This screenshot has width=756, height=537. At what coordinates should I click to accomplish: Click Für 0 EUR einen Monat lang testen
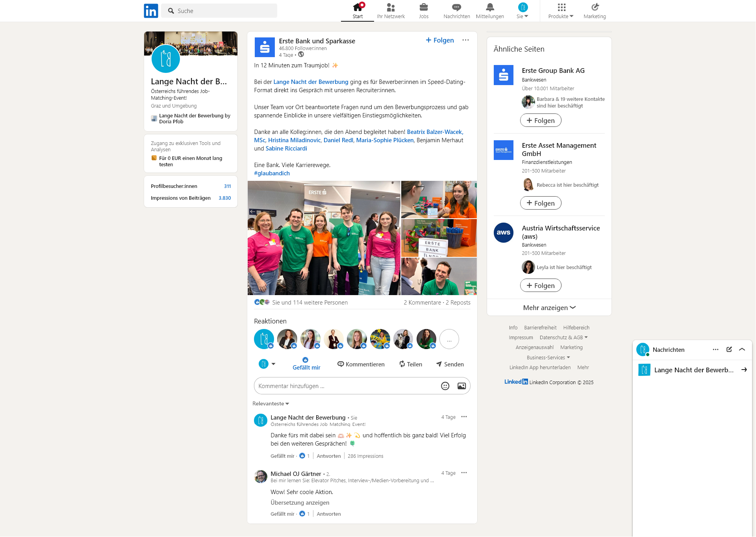pos(191,162)
